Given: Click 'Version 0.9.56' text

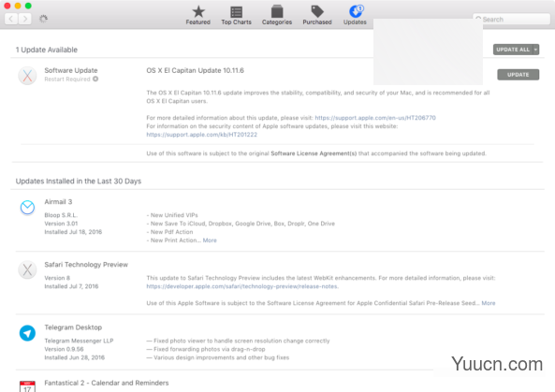Looking at the screenshot, I should (64, 349).
